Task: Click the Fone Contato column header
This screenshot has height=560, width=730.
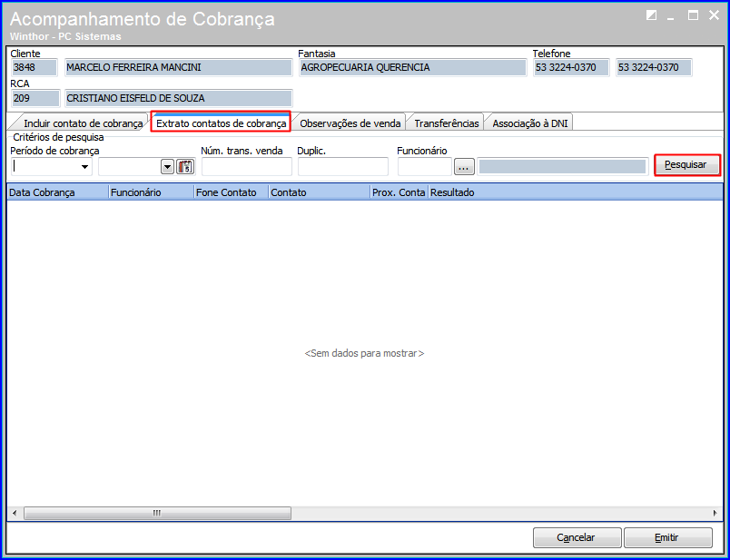Action: (232, 192)
